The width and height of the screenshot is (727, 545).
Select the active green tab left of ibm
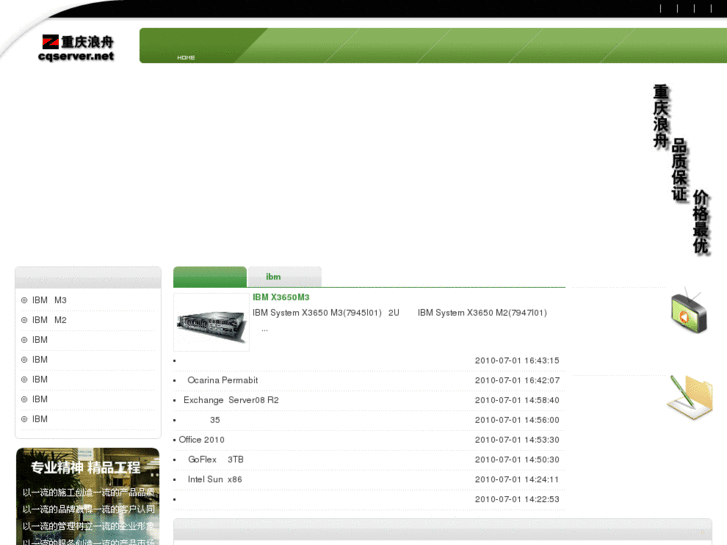coord(210,277)
